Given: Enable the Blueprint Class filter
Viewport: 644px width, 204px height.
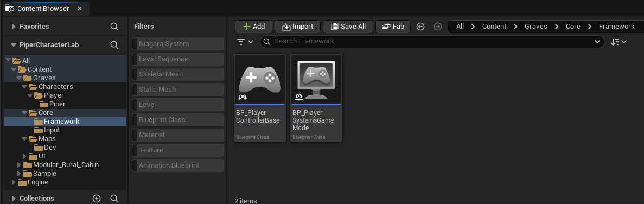Looking at the screenshot, I should (178, 120).
